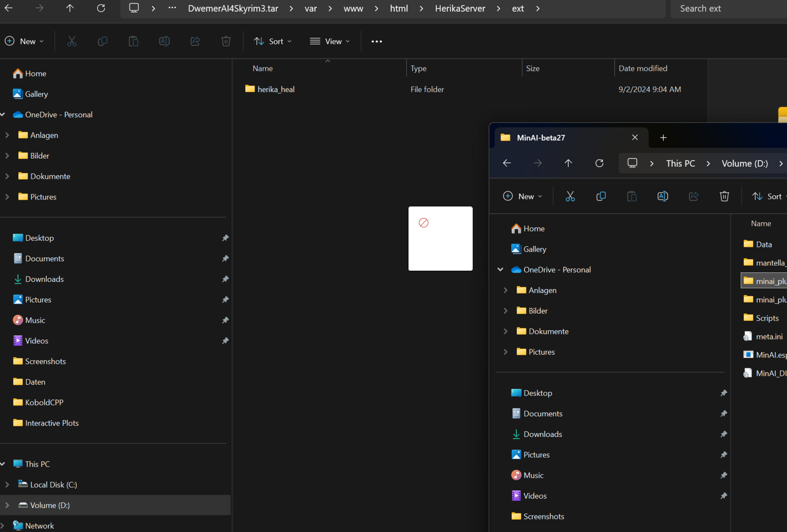This screenshot has width=787, height=532.
Task: Click HerikaServer breadcrumb in back window
Action: 460,8
